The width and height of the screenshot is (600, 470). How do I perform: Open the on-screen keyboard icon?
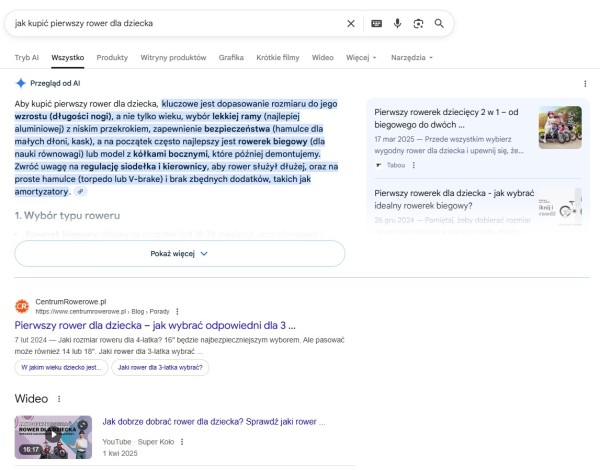(x=377, y=24)
